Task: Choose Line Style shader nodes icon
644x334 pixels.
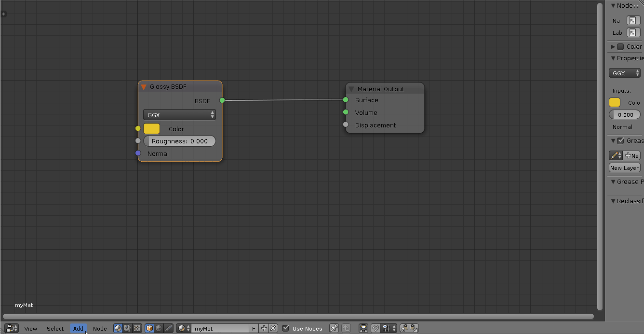Action: click(x=168, y=328)
